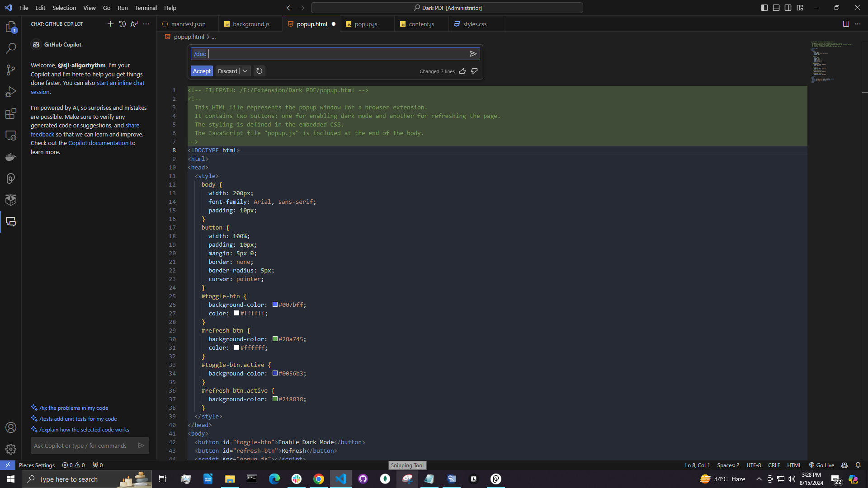
Task: Send the /doc inline chat request
Action: point(473,54)
